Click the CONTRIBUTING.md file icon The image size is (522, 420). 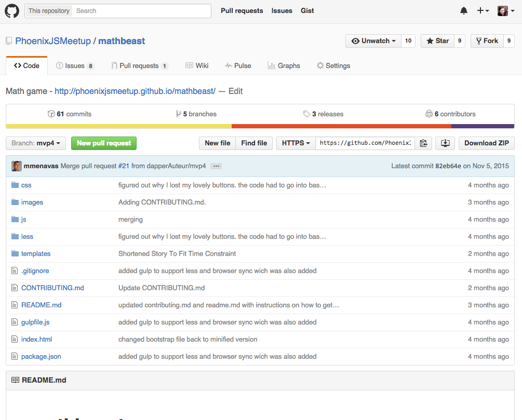(x=15, y=288)
